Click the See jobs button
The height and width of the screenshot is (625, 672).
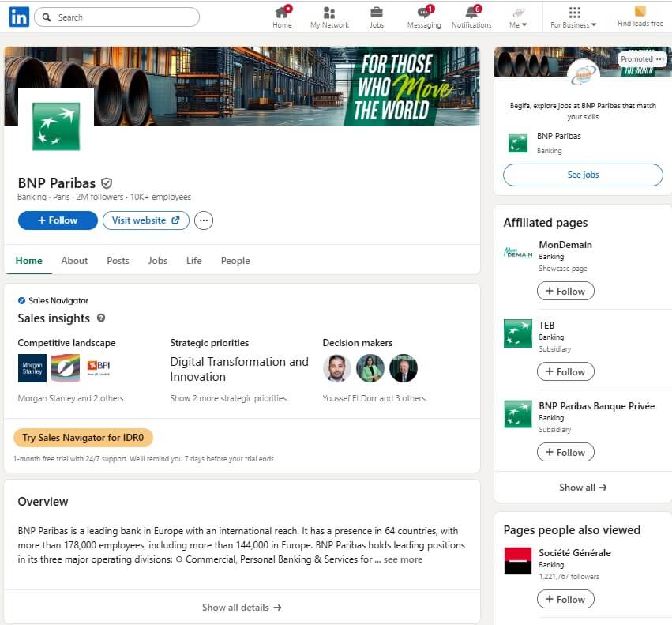[x=583, y=175]
